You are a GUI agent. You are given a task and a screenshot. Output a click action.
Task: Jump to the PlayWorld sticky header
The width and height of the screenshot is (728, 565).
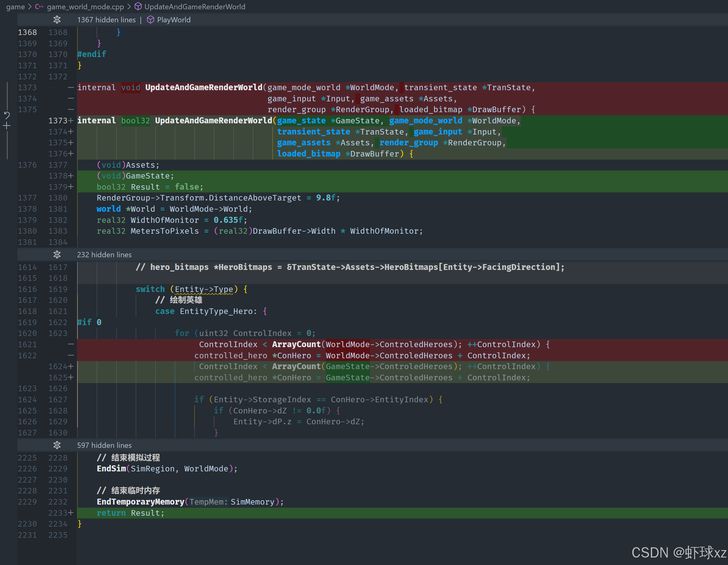(x=174, y=20)
